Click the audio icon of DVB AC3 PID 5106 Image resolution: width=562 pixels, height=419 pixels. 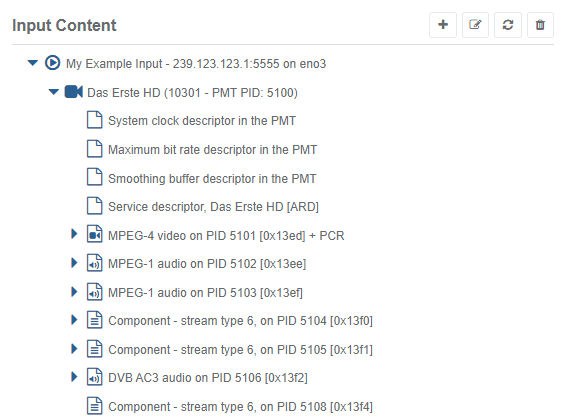pyautogui.click(x=95, y=377)
